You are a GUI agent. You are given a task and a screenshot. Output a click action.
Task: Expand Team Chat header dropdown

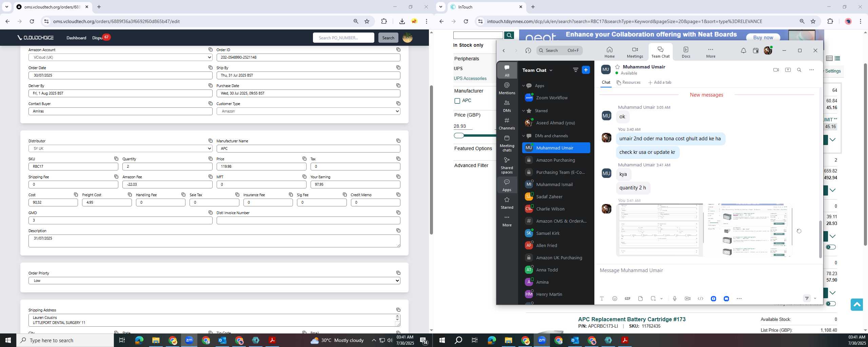(551, 70)
